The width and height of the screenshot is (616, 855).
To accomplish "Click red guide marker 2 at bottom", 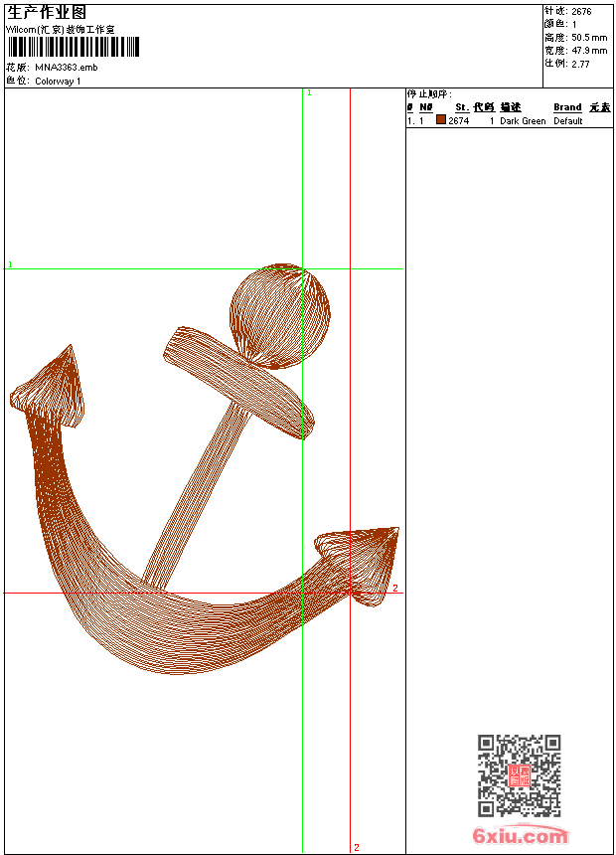I will point(356,847).
